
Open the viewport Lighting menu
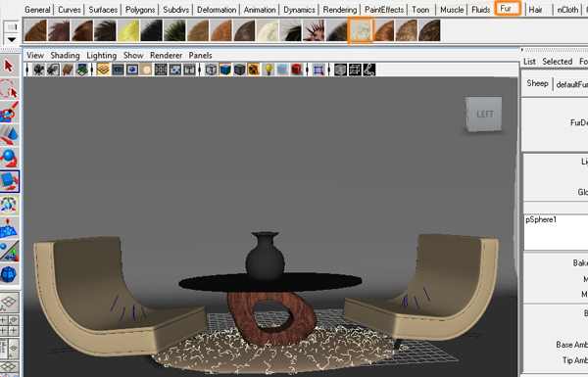[101, 56]
